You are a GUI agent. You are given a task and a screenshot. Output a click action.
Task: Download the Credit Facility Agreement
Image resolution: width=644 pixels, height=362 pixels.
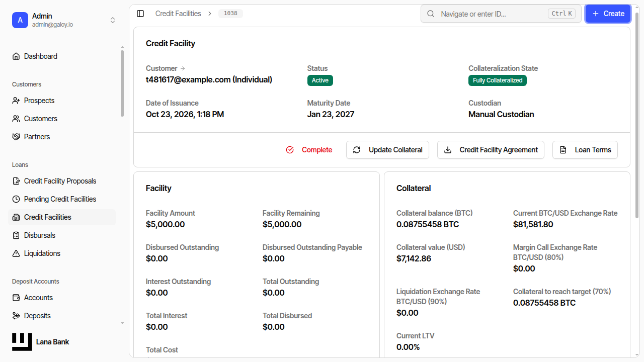point(491,150)
